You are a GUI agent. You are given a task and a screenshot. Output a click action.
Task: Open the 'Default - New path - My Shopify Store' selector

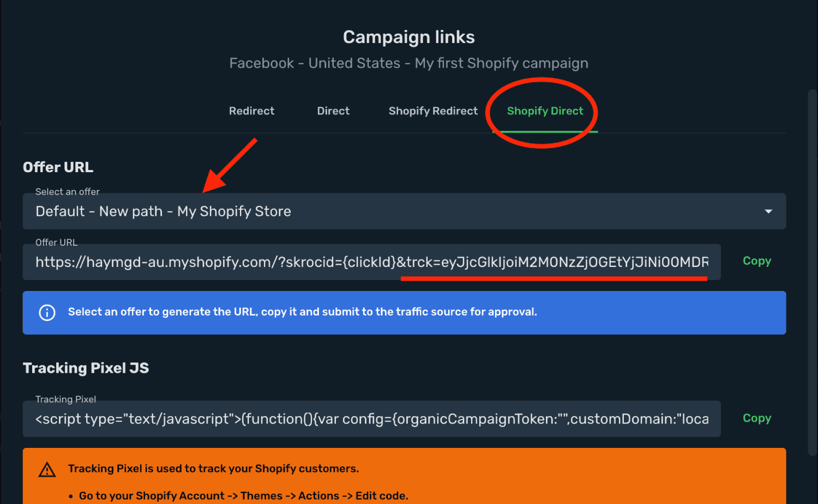[404, 211]
